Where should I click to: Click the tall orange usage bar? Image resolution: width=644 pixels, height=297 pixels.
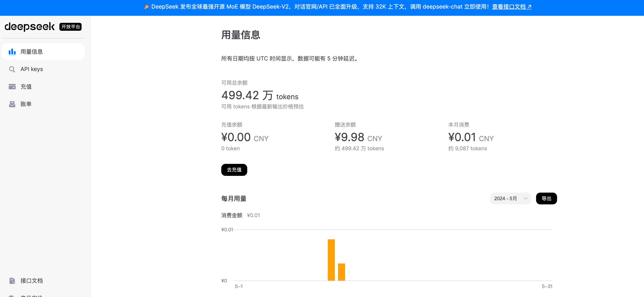(x=331, y=260)
